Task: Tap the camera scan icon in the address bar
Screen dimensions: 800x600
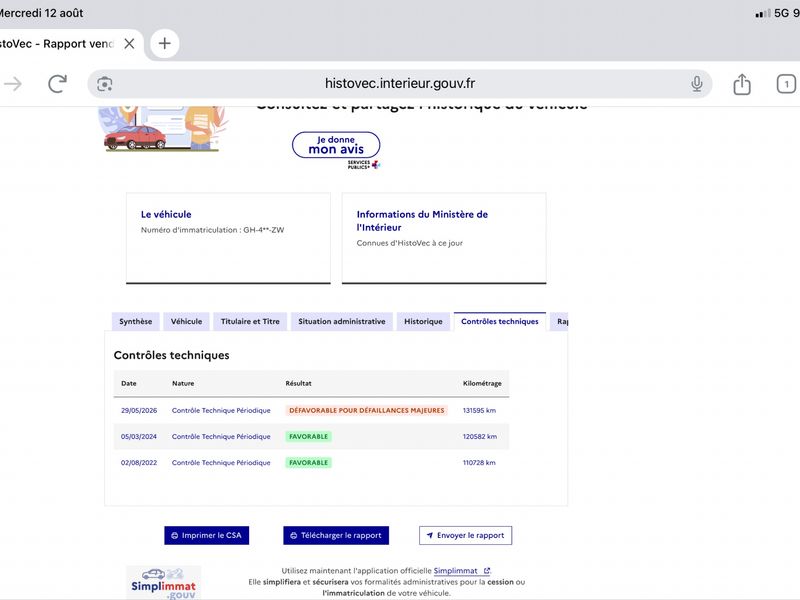Action: click(105, 84)
